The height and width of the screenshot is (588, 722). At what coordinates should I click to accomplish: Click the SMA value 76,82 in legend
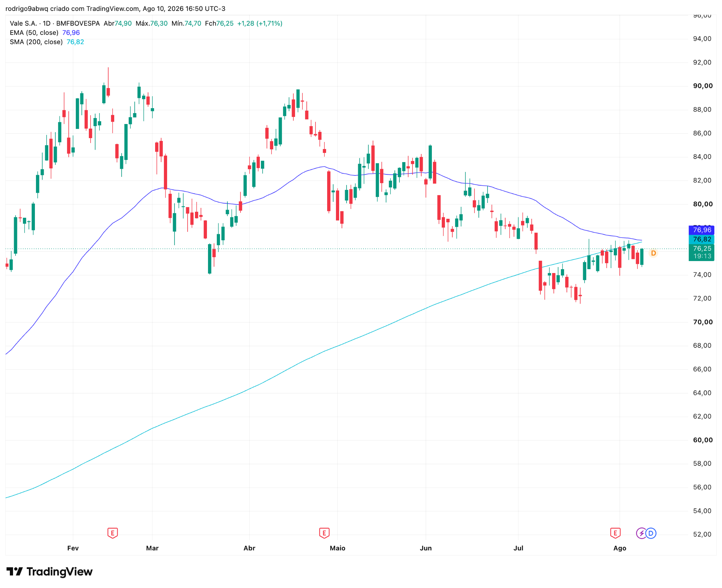[75, 42]
